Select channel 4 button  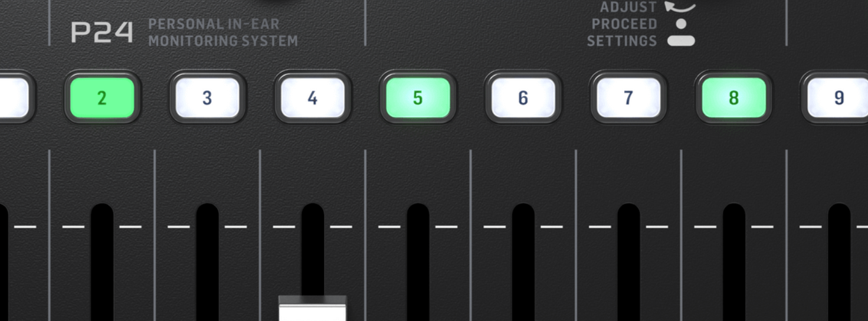[x=313, y=97]
